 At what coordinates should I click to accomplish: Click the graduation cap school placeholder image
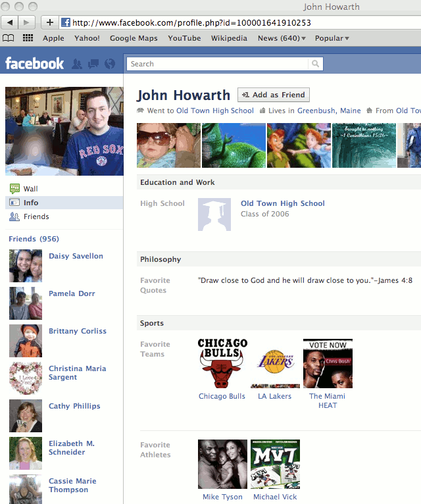214,214
